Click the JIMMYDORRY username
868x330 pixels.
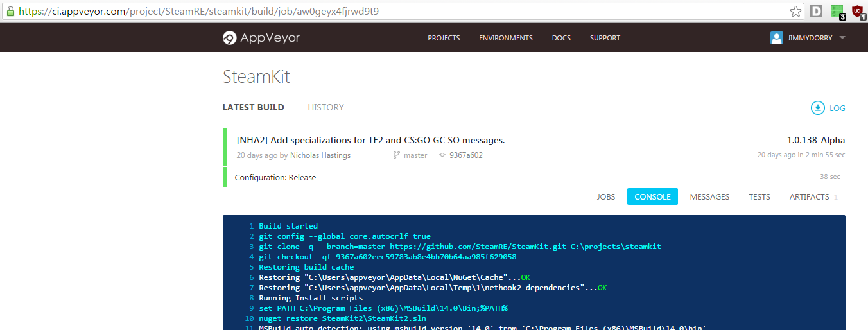(x=810, y=38)
